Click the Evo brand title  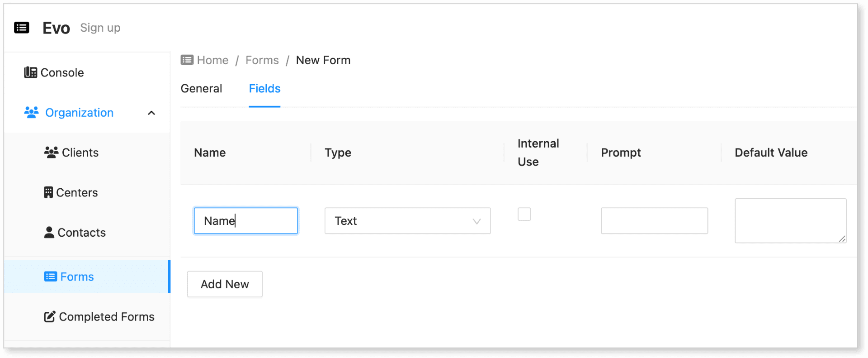[56, 28]
